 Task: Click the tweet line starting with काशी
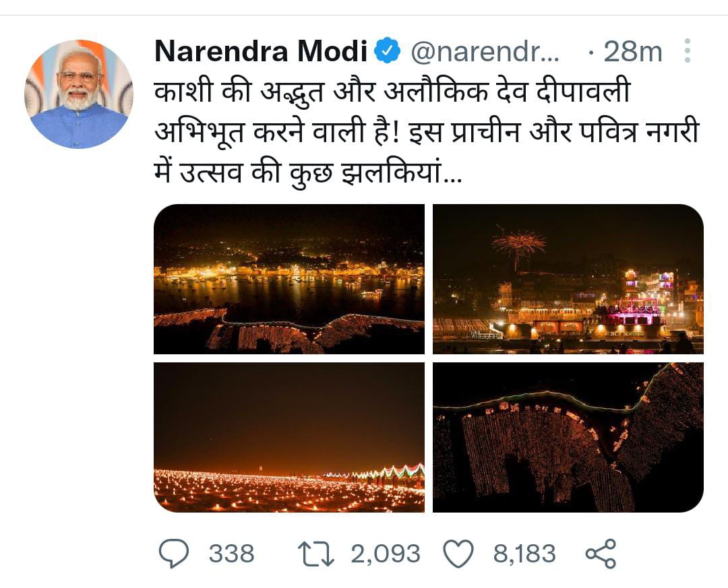coord(392,91)
